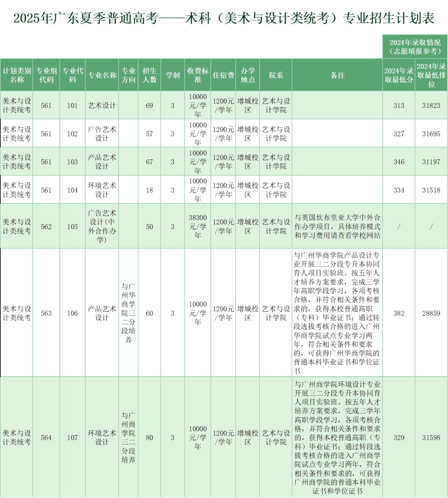Click minimum score 313

(399, 105)
